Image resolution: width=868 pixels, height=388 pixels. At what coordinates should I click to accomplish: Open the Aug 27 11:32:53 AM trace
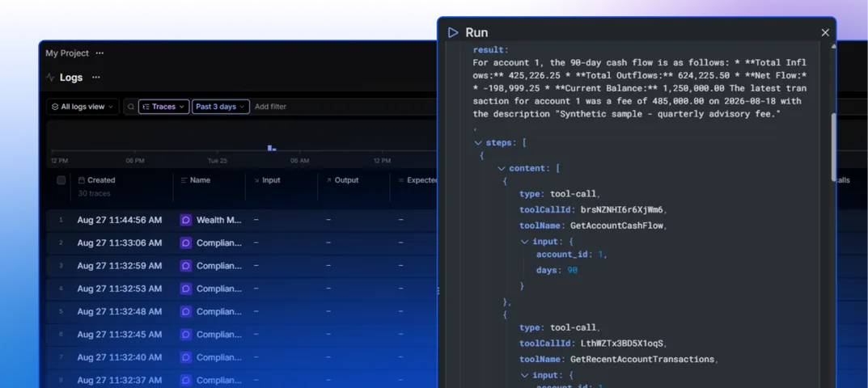pos(120,289)
